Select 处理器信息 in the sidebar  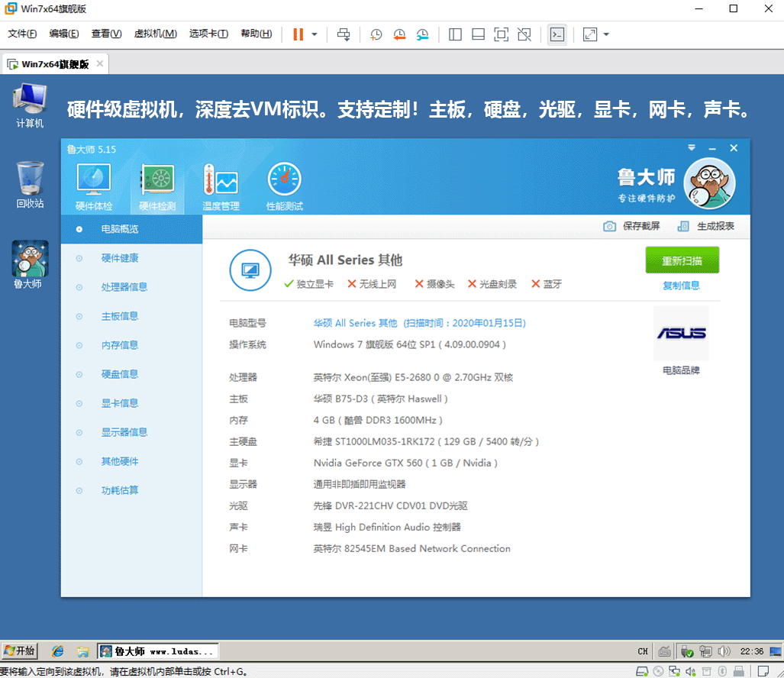[131, 287]
